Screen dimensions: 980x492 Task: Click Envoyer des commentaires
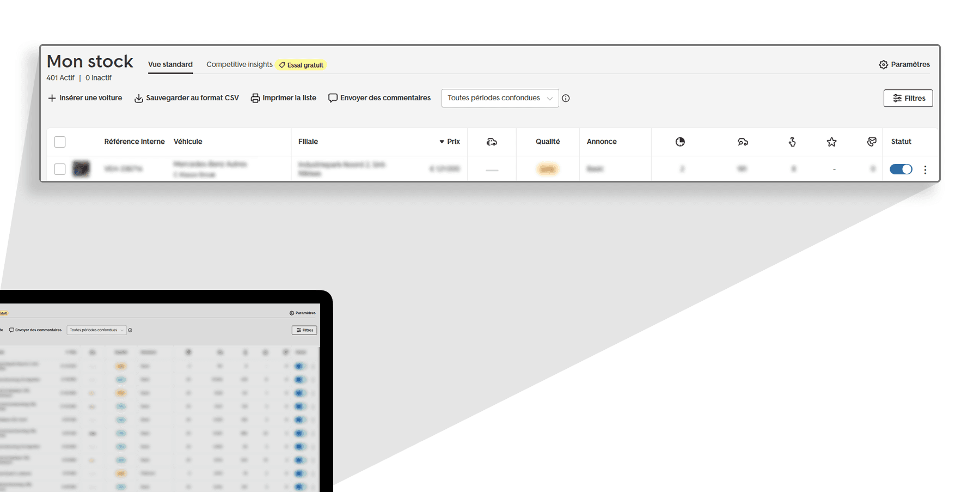pyautogui.click(x=379, y=98)
